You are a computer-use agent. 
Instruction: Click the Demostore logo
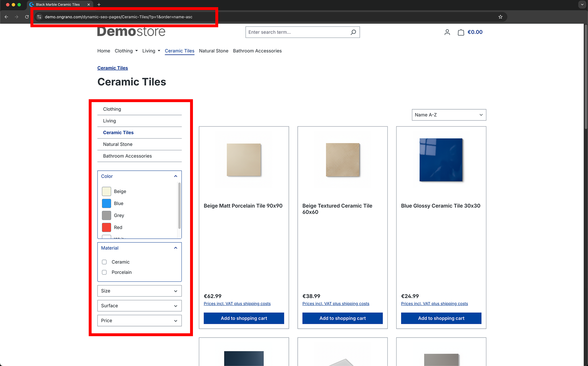coord(131,31)
